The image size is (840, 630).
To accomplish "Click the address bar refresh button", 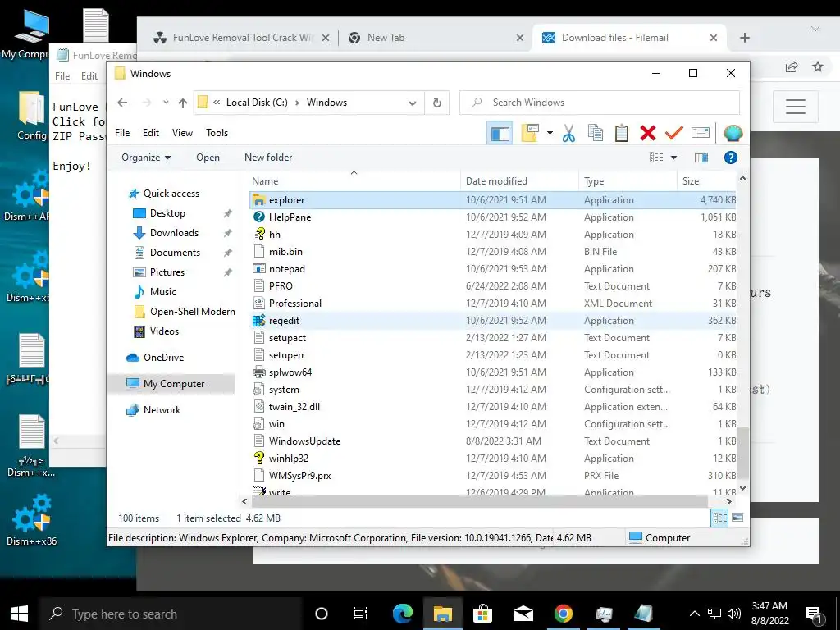I will tap(437, 103).
